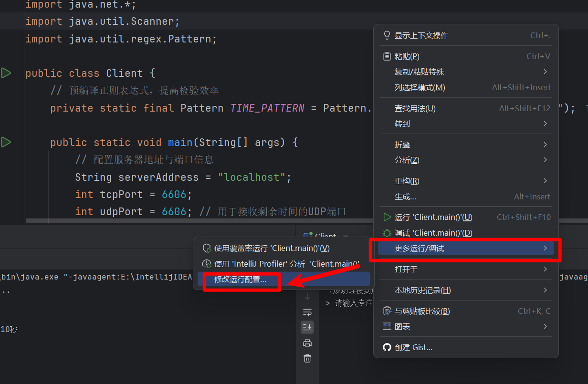588x384 pixels.
Task: Clear console output with the trash icon
Action: pos(307,358)
